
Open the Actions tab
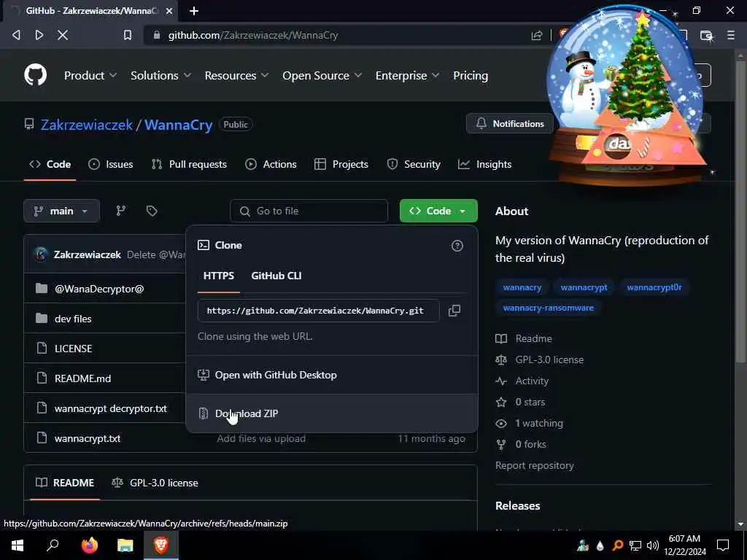tap(271, 164)
